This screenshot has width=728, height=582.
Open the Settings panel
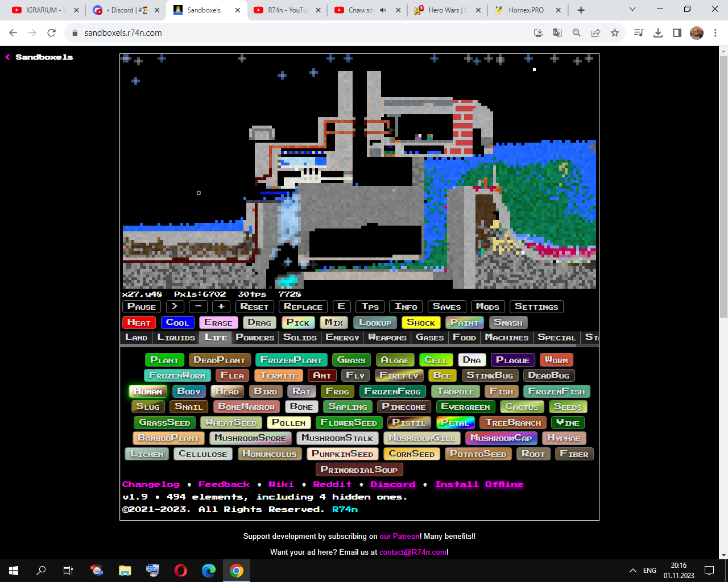click(x=536, y=307)
